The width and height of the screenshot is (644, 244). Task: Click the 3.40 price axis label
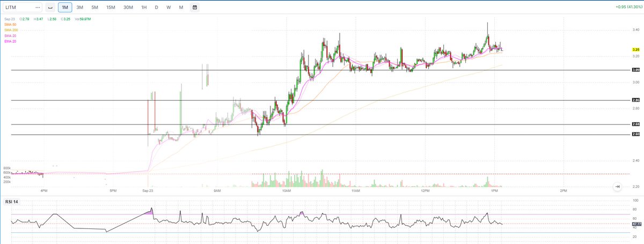635,29
